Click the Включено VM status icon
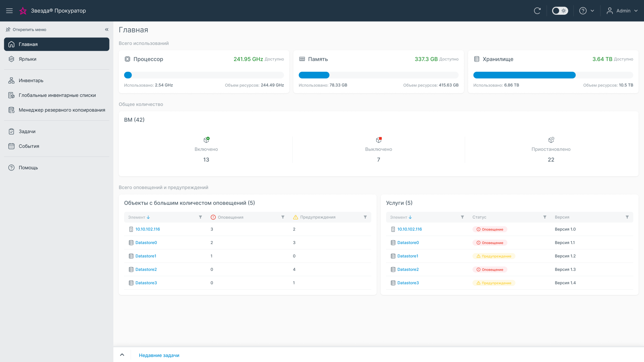Image resolution: width=644 pixels, height=362 pixels. (206, 140)
